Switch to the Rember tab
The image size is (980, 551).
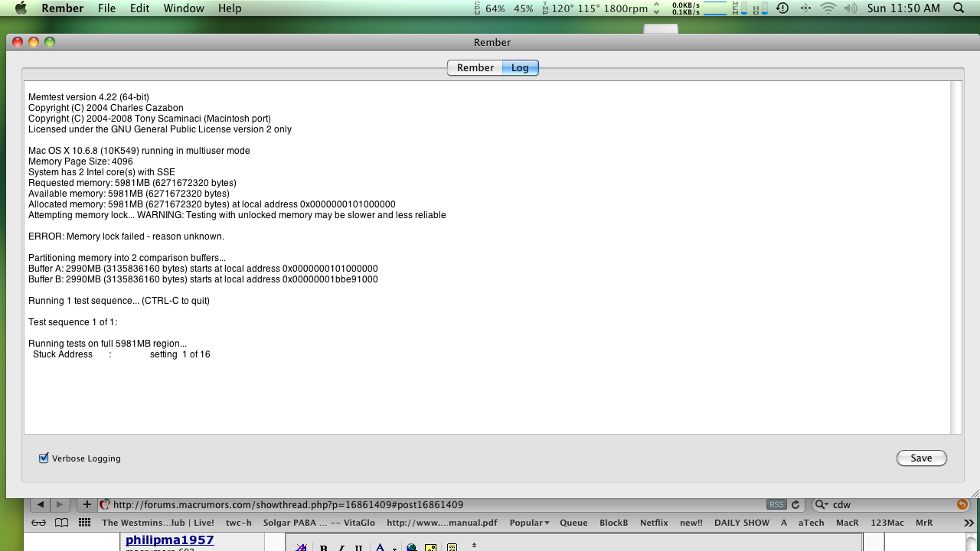click(475, 67)
